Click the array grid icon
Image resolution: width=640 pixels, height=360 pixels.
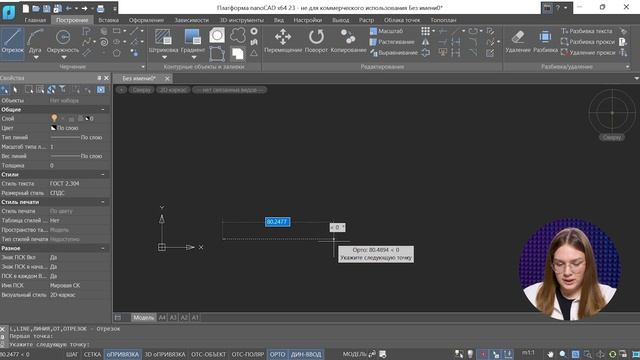[425, 31]
